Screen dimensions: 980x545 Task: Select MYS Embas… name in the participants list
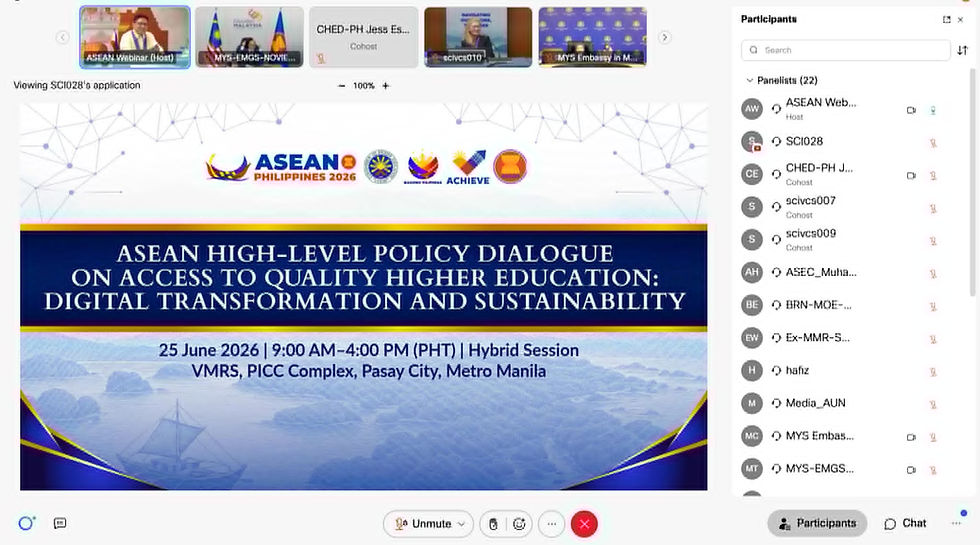coord(819,436)
